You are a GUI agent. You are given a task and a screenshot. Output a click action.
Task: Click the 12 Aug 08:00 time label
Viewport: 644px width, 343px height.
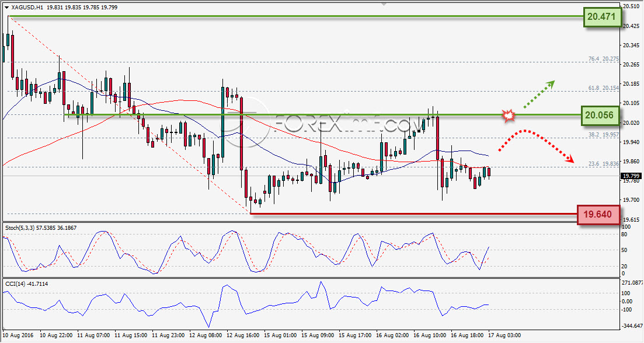pyautogui.click(x=206, y=335)
